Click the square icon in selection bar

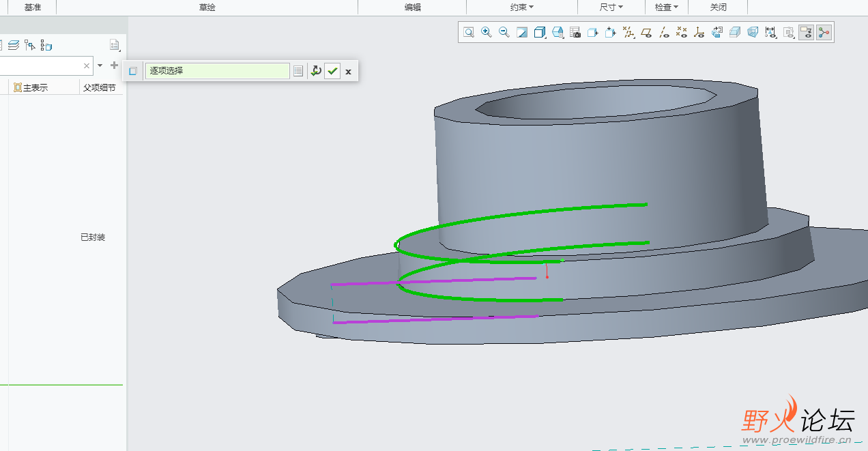pyautogui.click(x=133, y=71)
